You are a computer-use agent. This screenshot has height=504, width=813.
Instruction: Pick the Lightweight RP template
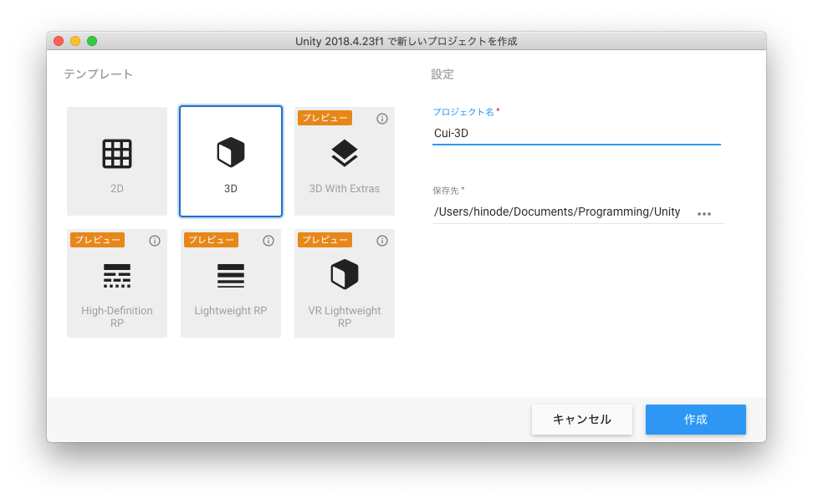pos(231,283)
